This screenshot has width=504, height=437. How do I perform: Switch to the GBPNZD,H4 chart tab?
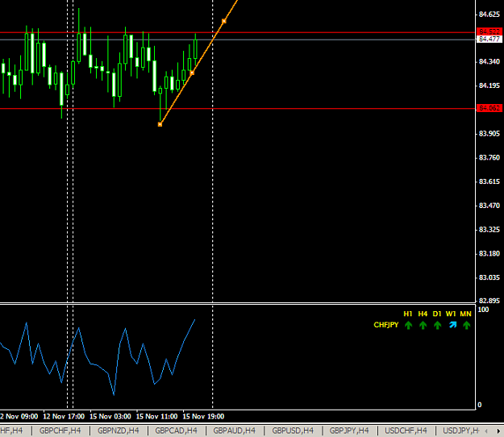coord(119,431)
